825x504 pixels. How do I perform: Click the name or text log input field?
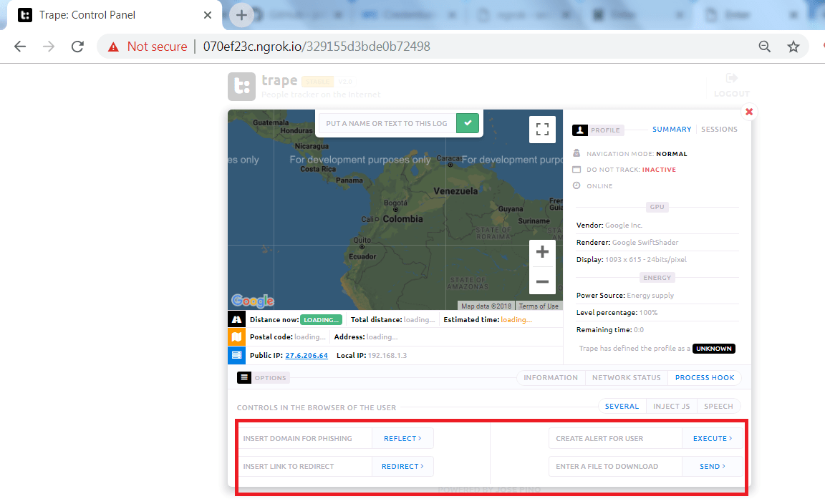(387, 123)
